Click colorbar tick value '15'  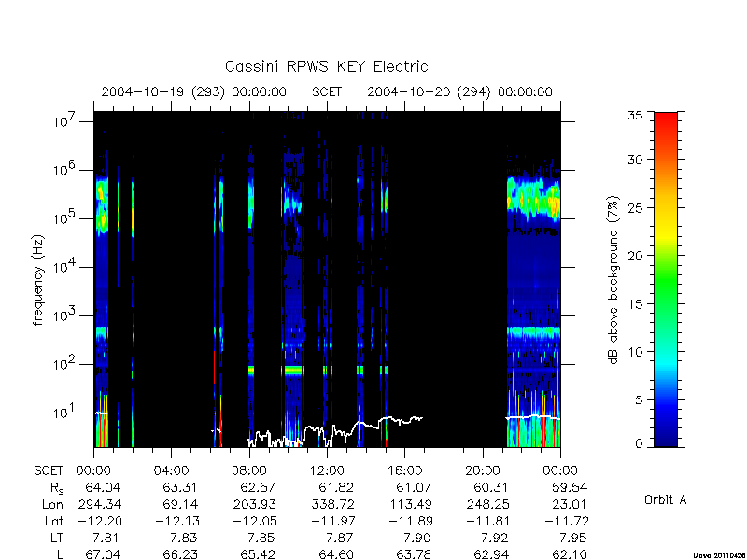635,303
